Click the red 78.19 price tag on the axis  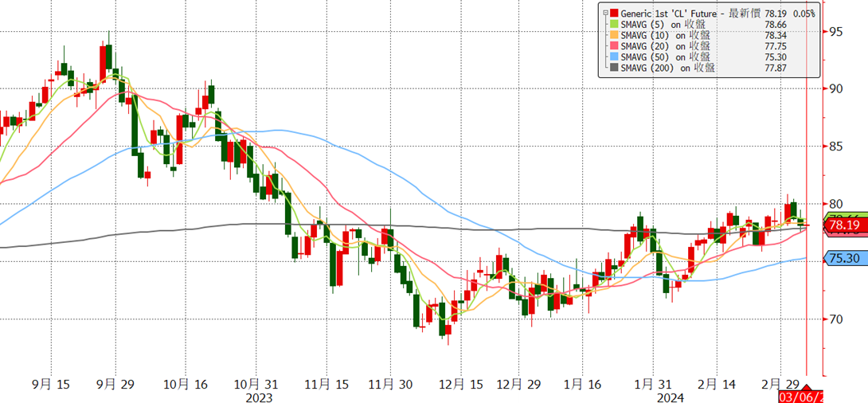click(x=844, y=225)
